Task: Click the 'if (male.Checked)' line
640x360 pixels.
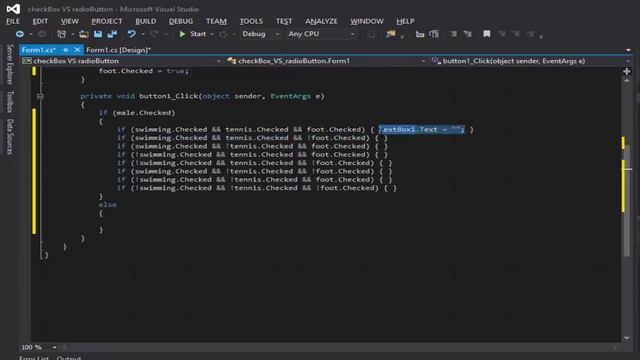Action: 137,113
